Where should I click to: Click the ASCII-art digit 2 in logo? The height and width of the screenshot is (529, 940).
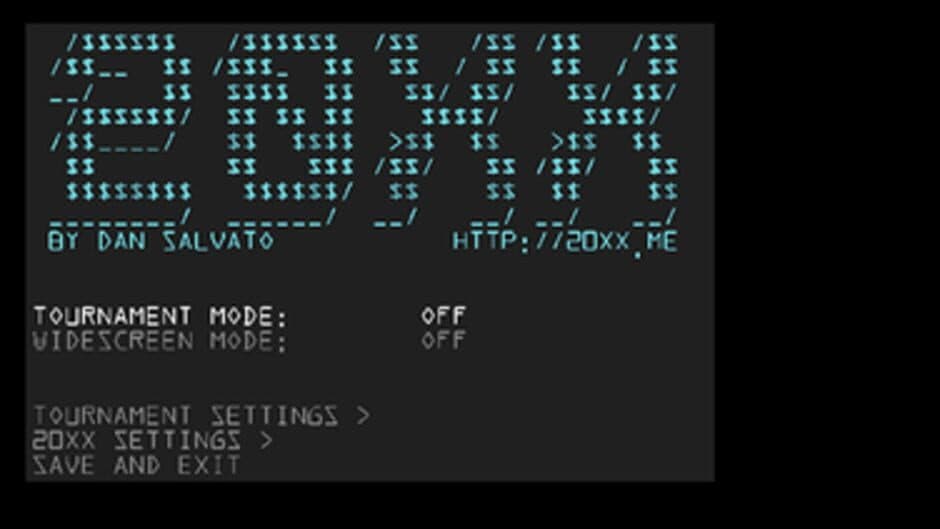coord(121,130)
